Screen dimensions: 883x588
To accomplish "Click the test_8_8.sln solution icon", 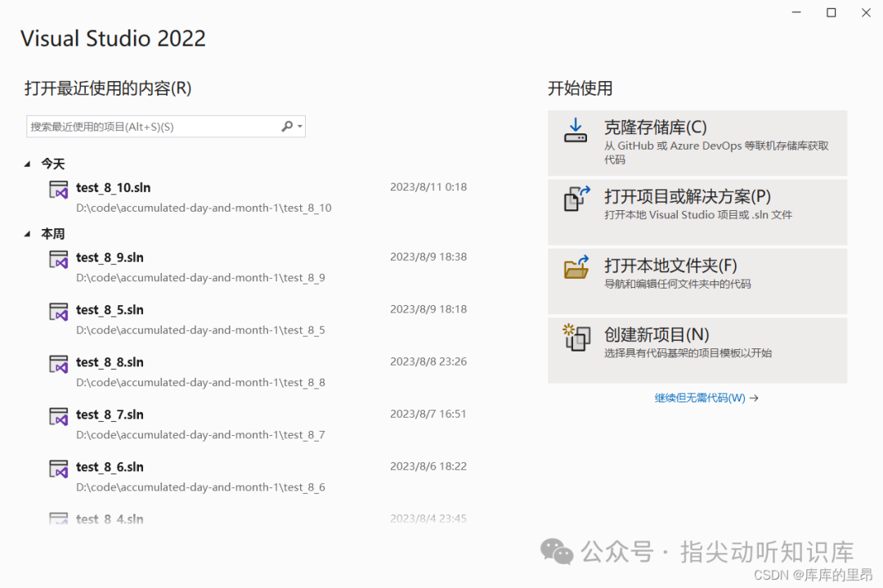I will tap(59, 364).
